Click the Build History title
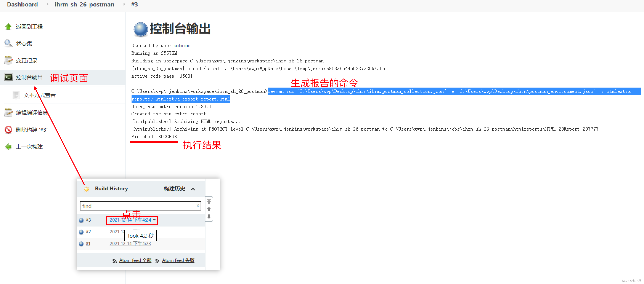 click(111, 189)
